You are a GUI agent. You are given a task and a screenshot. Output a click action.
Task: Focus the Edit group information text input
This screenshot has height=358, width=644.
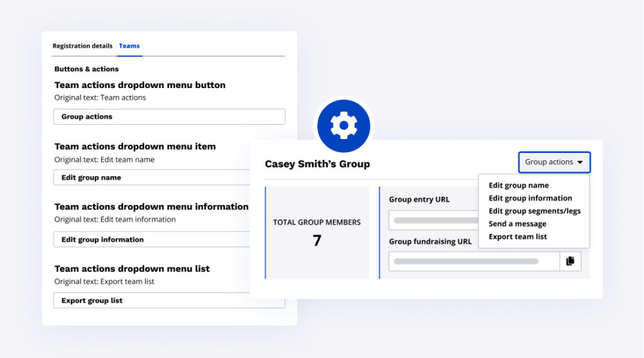point(151,240)
